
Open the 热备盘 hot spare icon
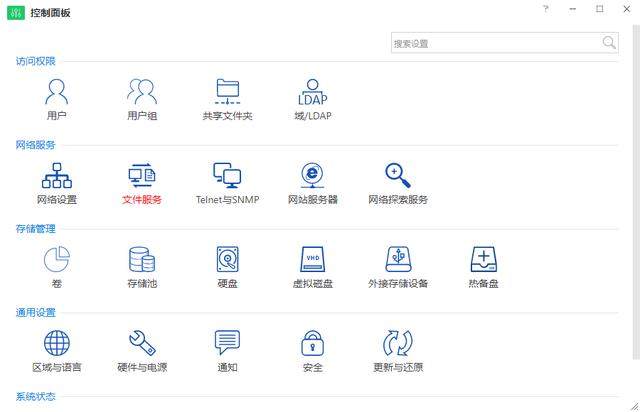tap(484, 260)
